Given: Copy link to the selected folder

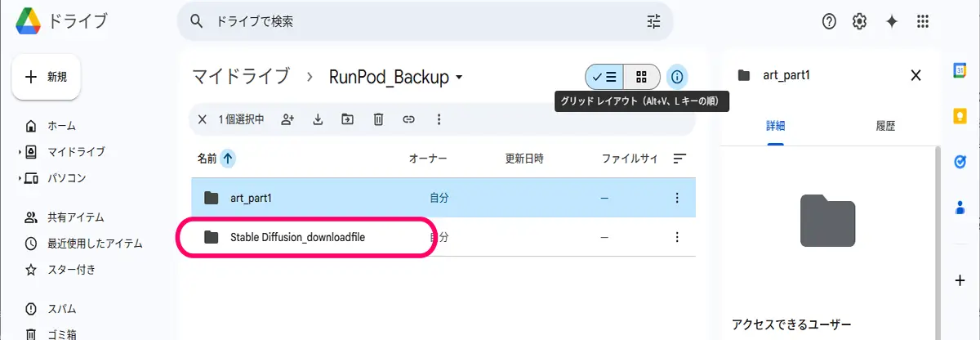Looking at the screenshot, I should click(408, 119).
